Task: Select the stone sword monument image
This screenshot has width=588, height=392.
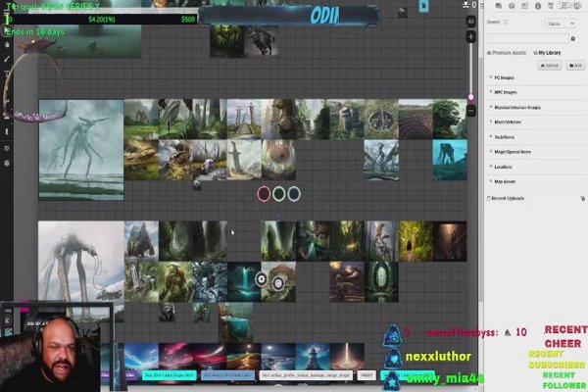Action: (244, 160)
